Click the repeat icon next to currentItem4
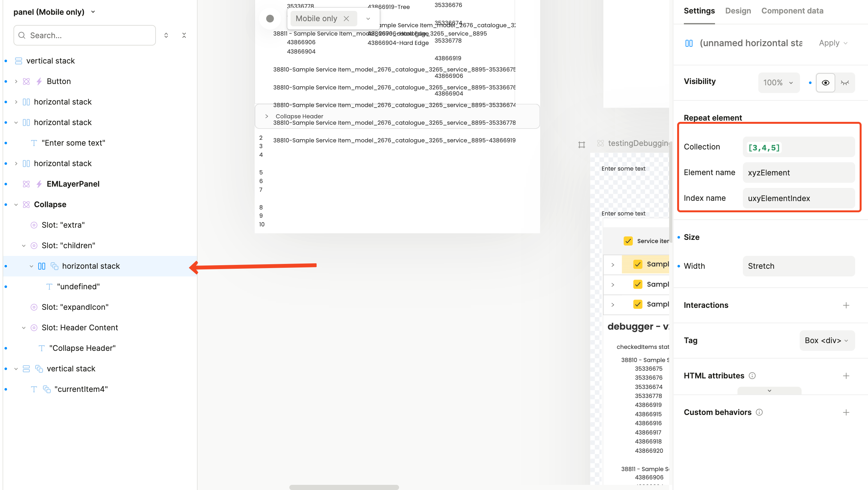 tap(47, 389)
